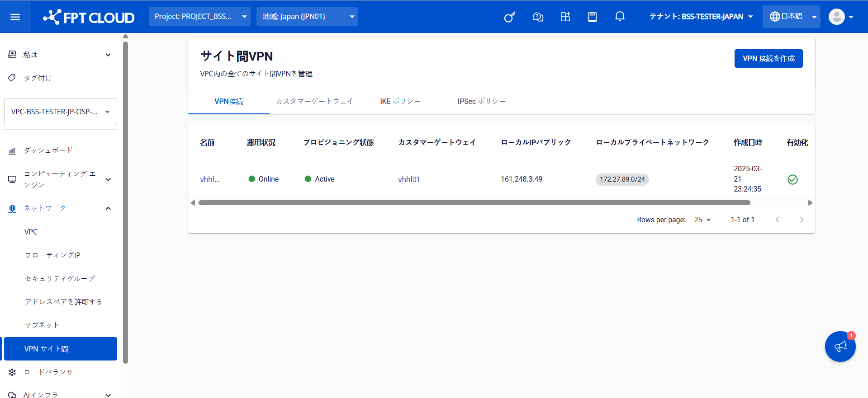Open the vhhl... VPN connection link

(210, 179)
